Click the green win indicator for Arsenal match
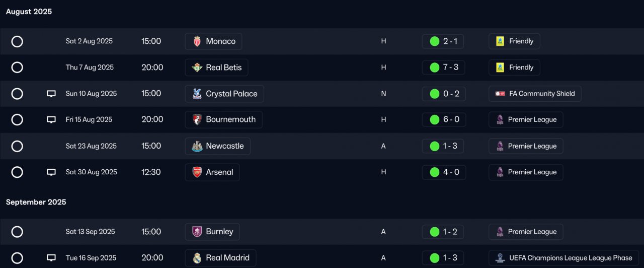Screen dimensions: 644x268 (435, 172)
